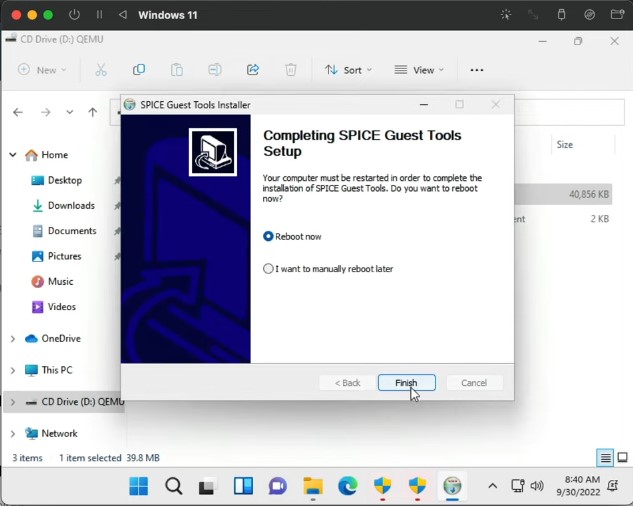The image size is (633, 506).
Task: Open Chat app on taskbar
Action: (278, 486)
